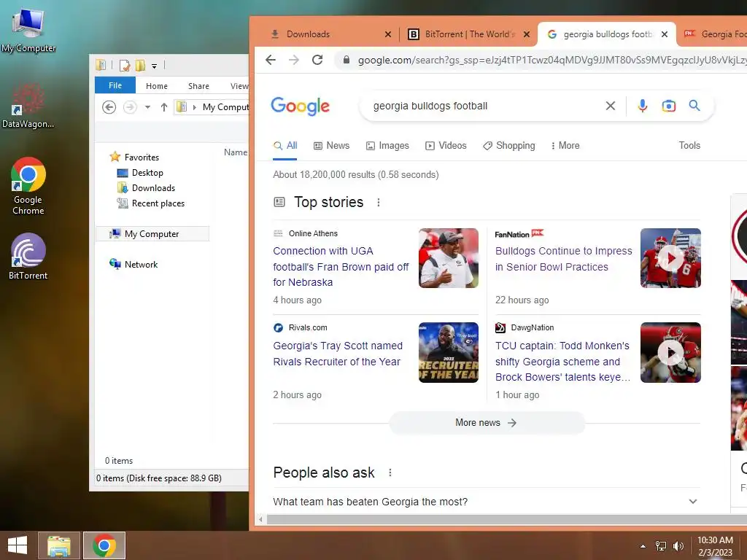The width and height of the screenshot is (747, 560).
Task: Open the Fran Brown Nebraska story
Action: tap(341, 267)
